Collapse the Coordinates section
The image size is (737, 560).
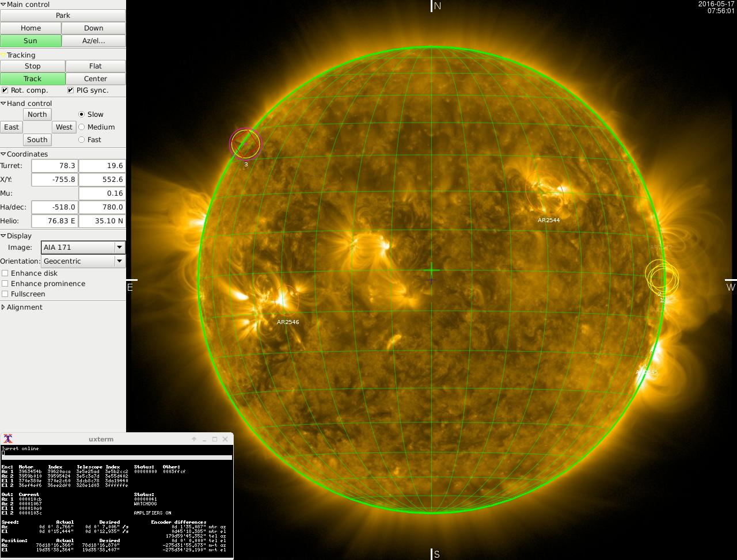(x=3, y=154)
